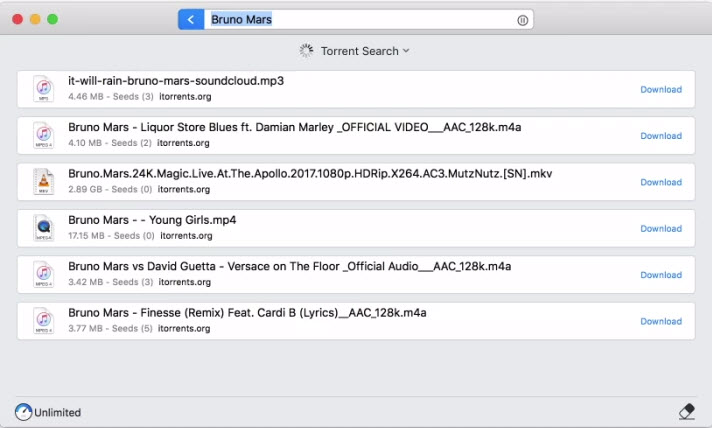Screen dimensions: 712x428
Task: Click itorrents.org source on the mkv row
Action: (x=184, y=189)
